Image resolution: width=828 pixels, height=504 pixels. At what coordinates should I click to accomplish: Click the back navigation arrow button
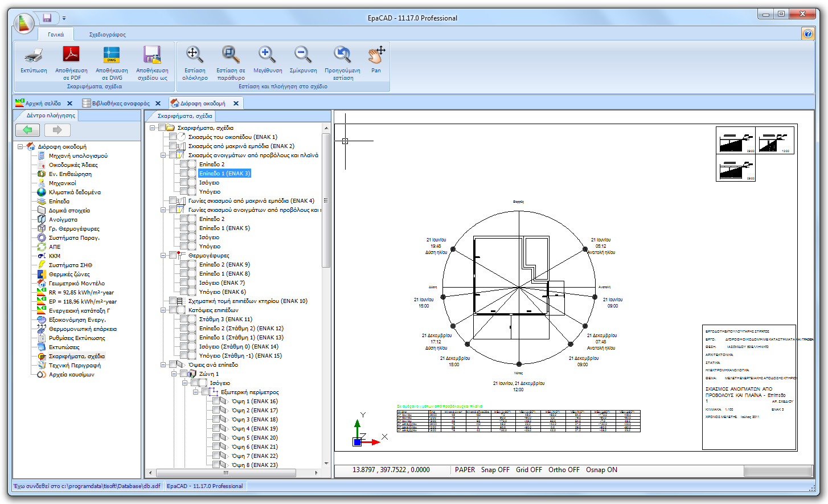(x=27, y=130)
